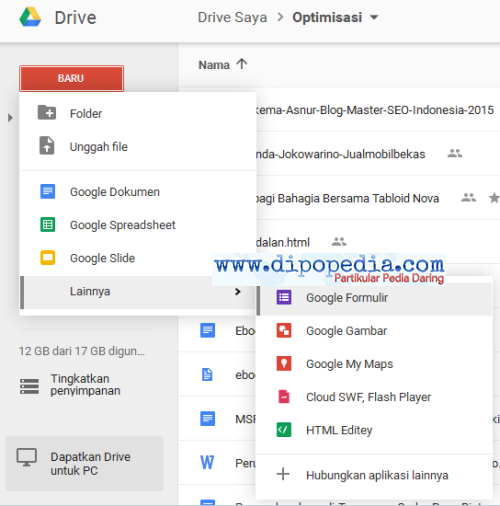Screen dimensions: 500x506
Task: Choose Cloud SWF, Flash Player
Action: (x=374, y=397)
